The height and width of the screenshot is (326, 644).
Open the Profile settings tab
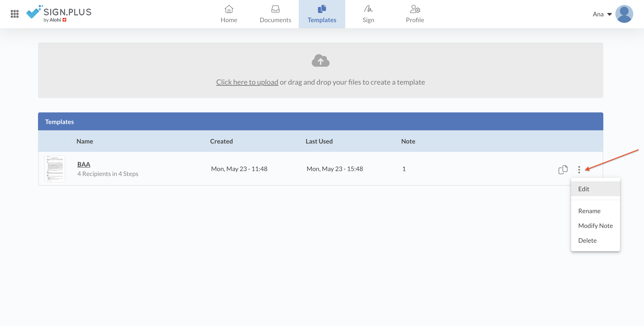415,14
